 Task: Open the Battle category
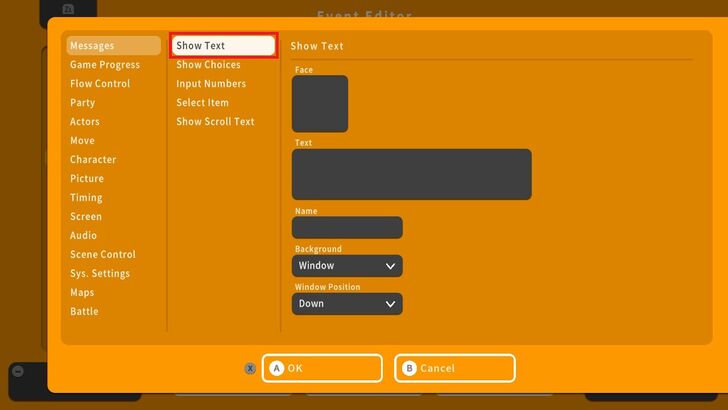[x=84, y=312]
